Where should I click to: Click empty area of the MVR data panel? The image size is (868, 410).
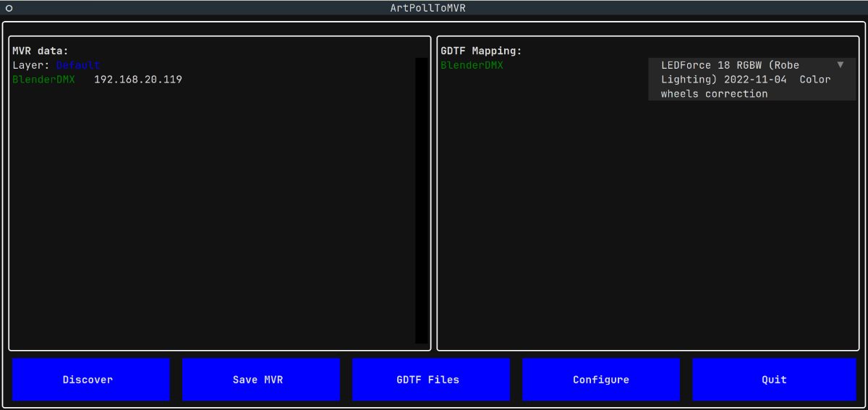(x=210, y=217)
